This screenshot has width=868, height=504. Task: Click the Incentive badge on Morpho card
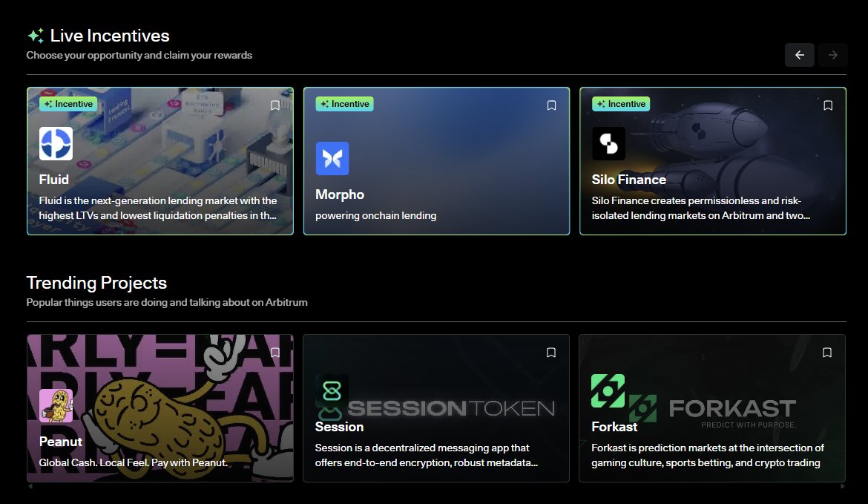[x=344, y=104]
